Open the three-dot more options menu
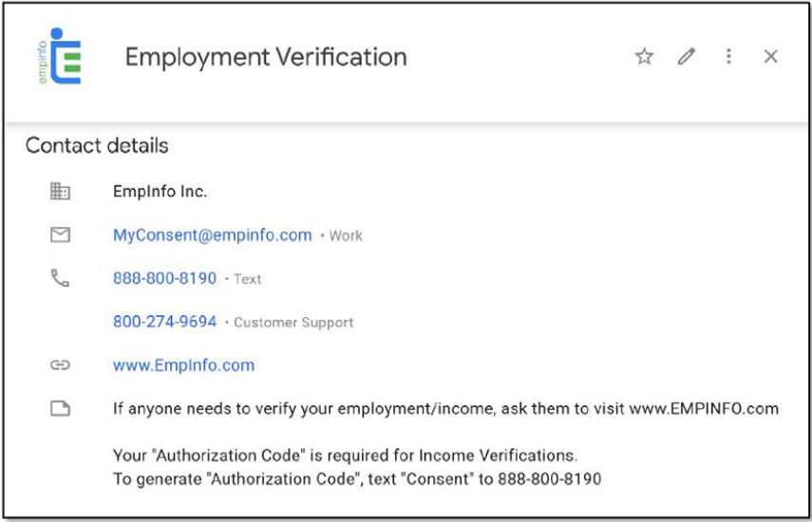 [728, 57]
